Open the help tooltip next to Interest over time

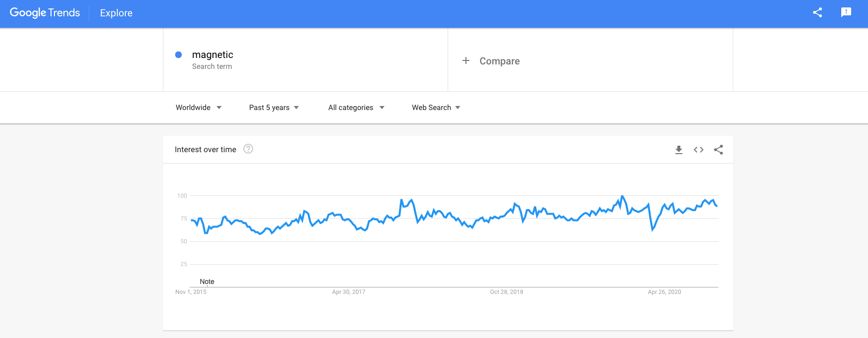point(248,149)
